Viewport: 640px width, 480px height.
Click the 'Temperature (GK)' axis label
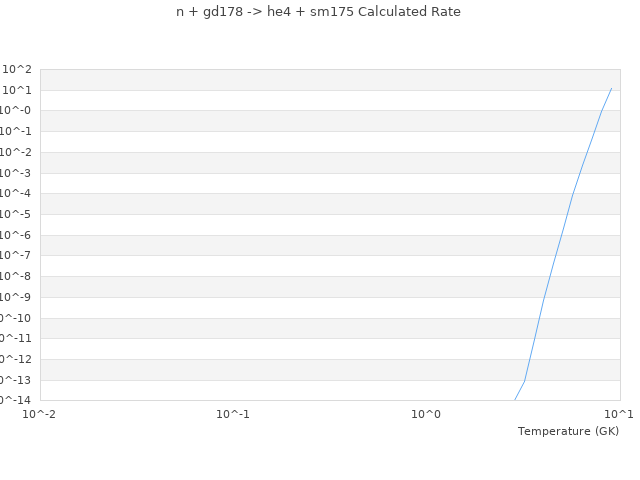coord(568,431)
